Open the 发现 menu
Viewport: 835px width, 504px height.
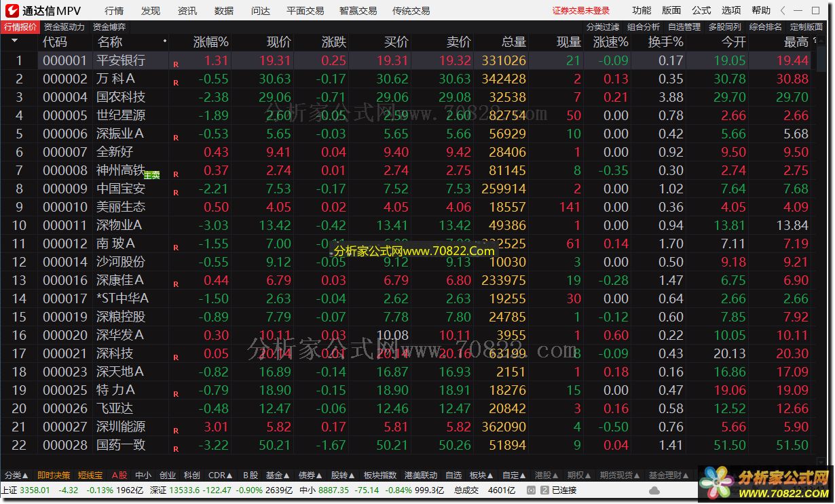[151, 11]
